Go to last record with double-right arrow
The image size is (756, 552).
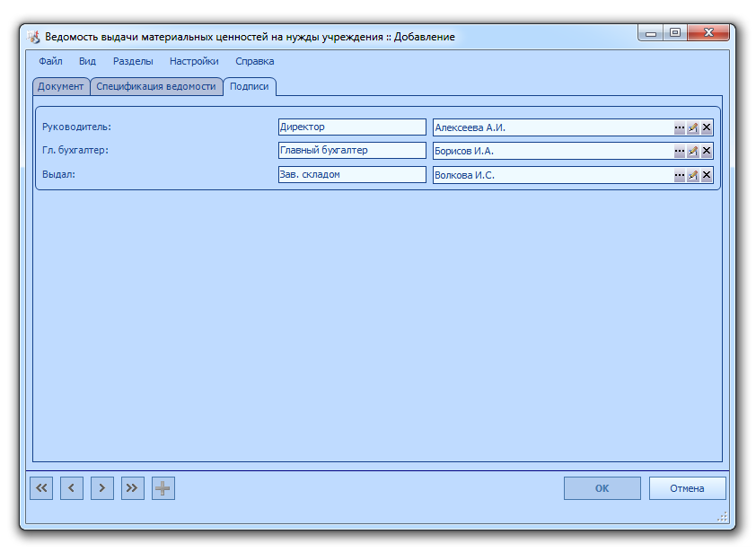tap(133, 488)
